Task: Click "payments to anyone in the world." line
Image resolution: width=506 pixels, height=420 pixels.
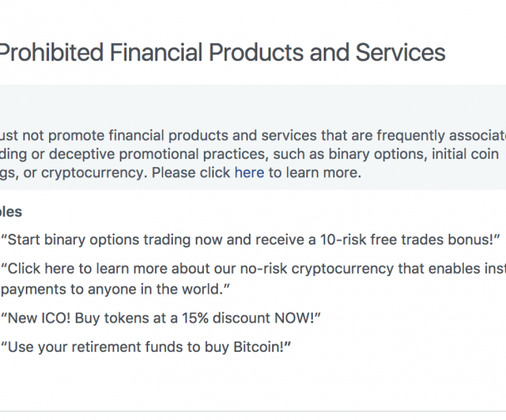Action: [115, 289]
